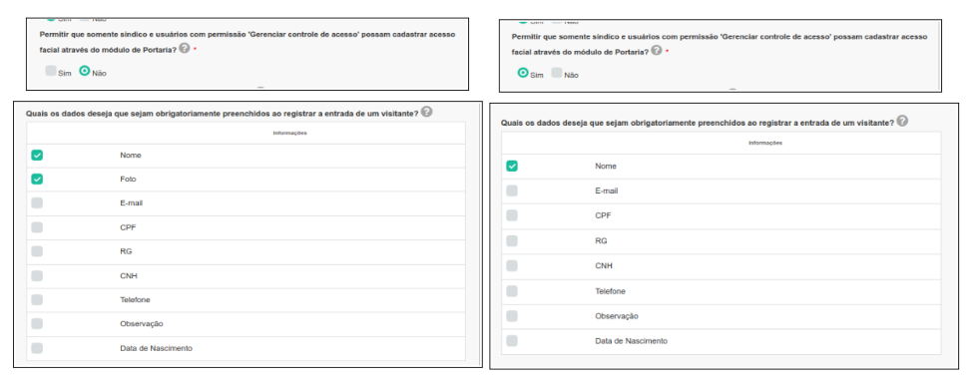This screenshot has width=980, height=379.
Task: Click the Informações header in left table
Action: (x=290, y=133)
